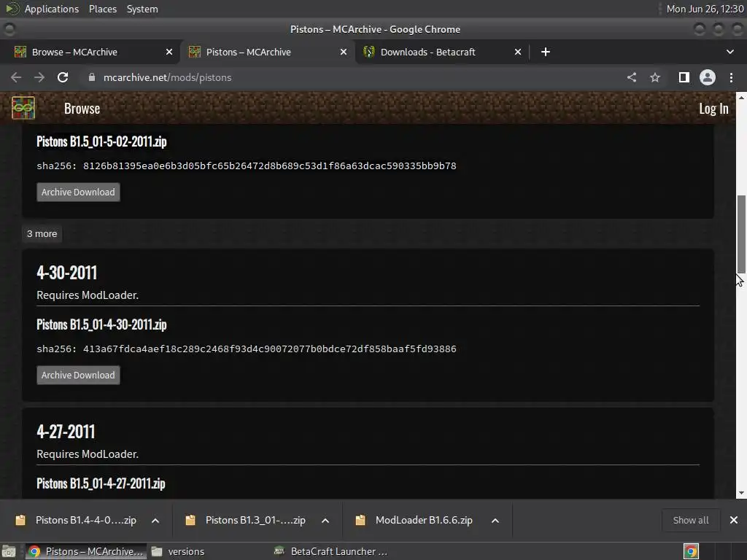Switch to Pistons – MCArchive taskbar window
This screenshot has width=747, height=560.
[85, 551]
